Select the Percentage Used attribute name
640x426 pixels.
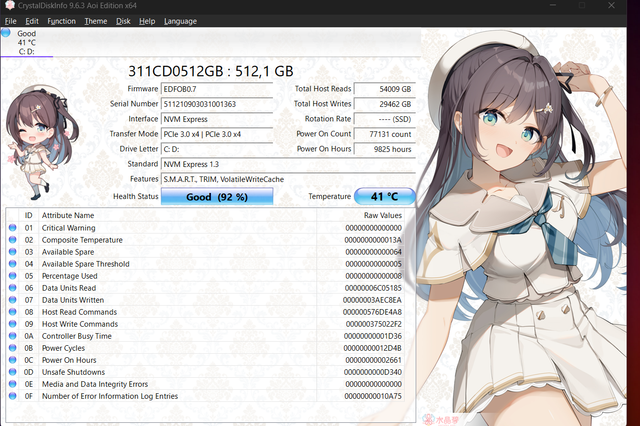69,276
